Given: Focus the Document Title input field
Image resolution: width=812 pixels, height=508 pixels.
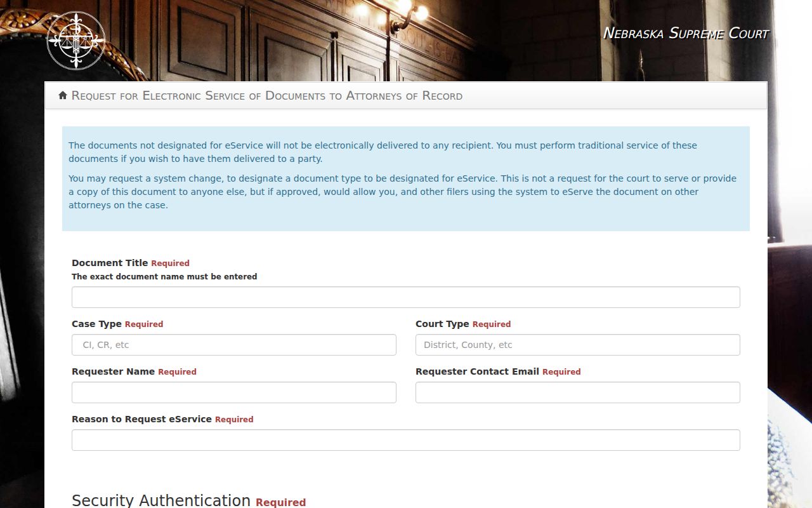Looking at the screenshot, I should tap(406, 297).
